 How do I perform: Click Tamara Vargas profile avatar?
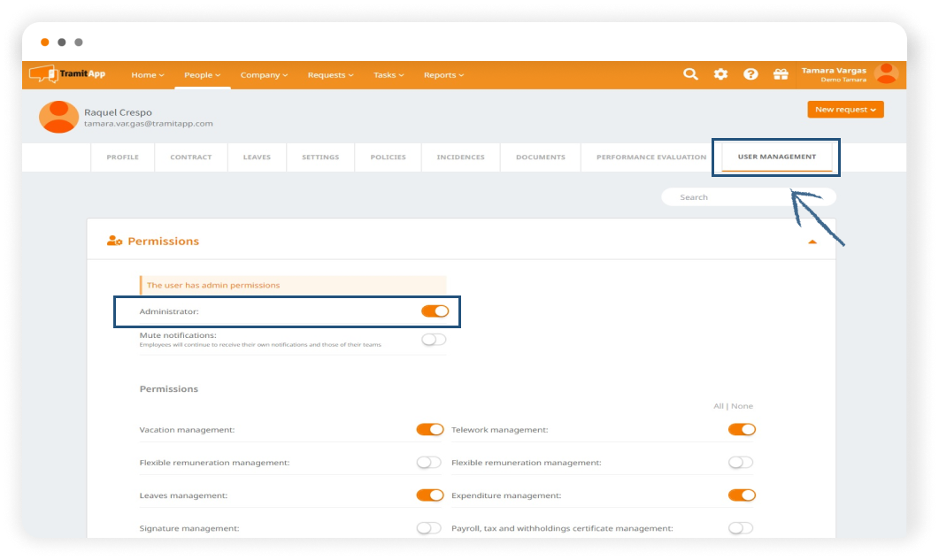[x=885, y=74]
